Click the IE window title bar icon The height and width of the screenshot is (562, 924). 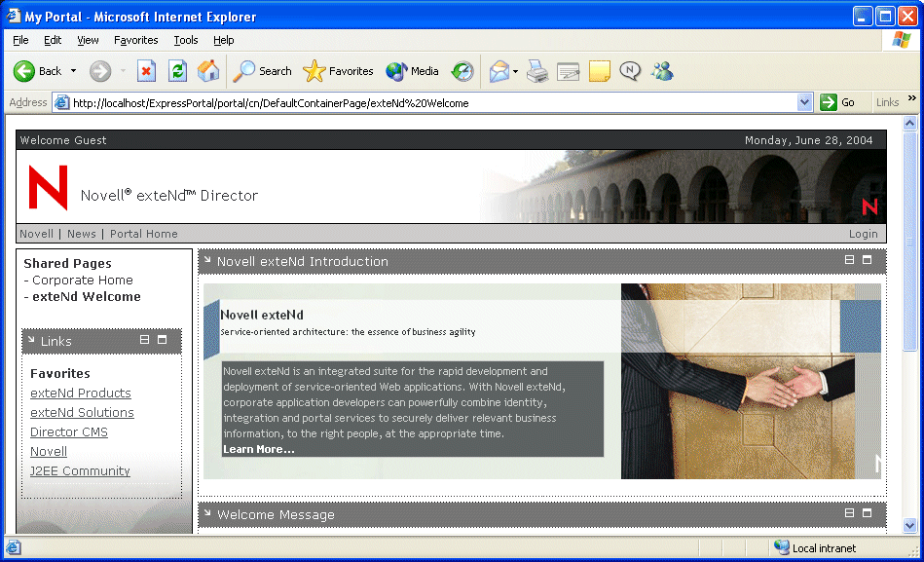coord(13,16)
